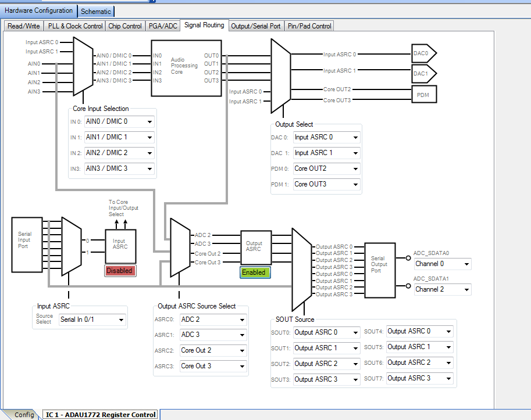Select the Signal Routing tab
This screenshot has width=531, height=420.
(x=204, y=25)
